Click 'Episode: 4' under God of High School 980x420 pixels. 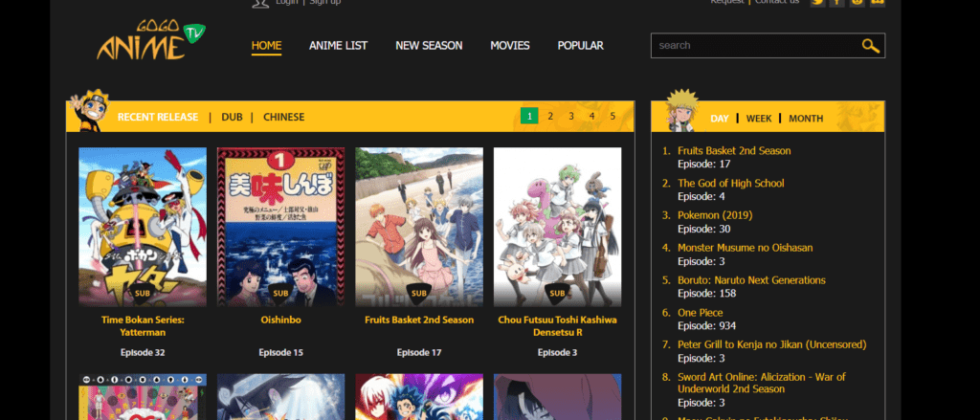(x=702, y=196)
